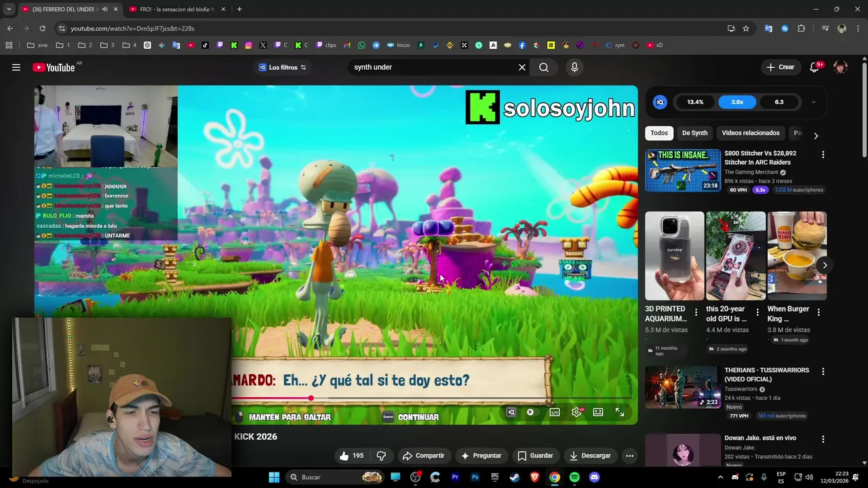Click the Crear button
The image size is (868, 488).
tap(780, 67)
